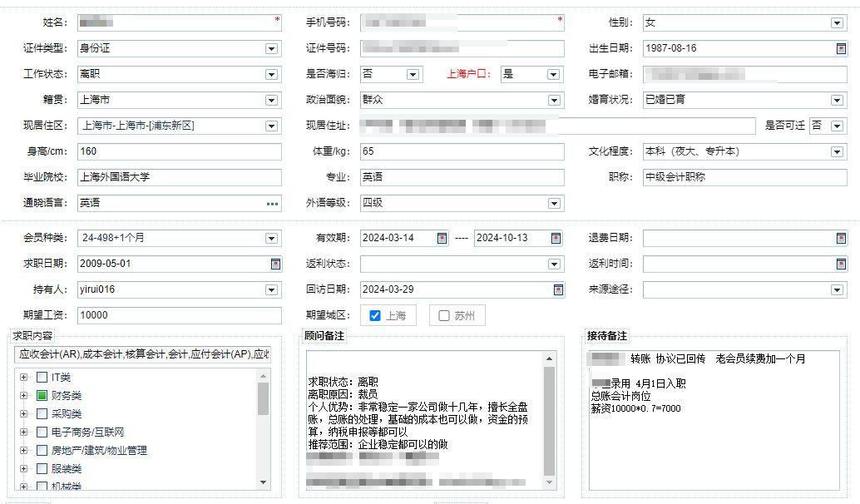Expand the 财务类 tree node

click(x=23, y=395)
